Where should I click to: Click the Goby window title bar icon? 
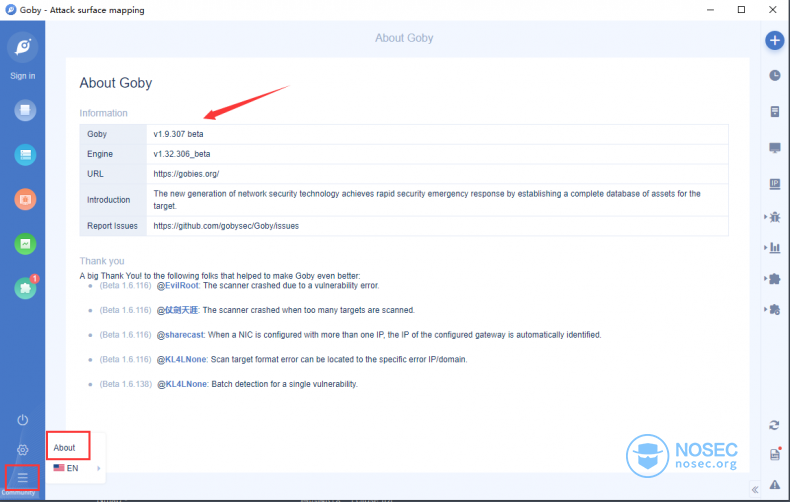click(x=11, y=10)
